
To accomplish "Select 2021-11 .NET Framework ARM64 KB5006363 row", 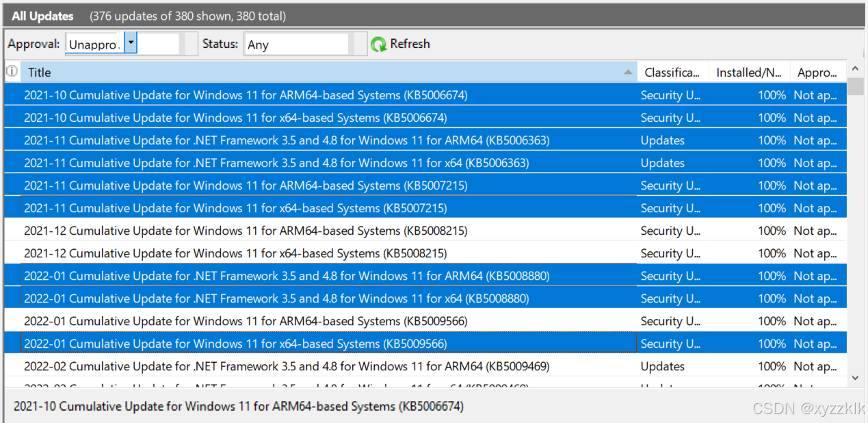I will click(x=425, y=140).
